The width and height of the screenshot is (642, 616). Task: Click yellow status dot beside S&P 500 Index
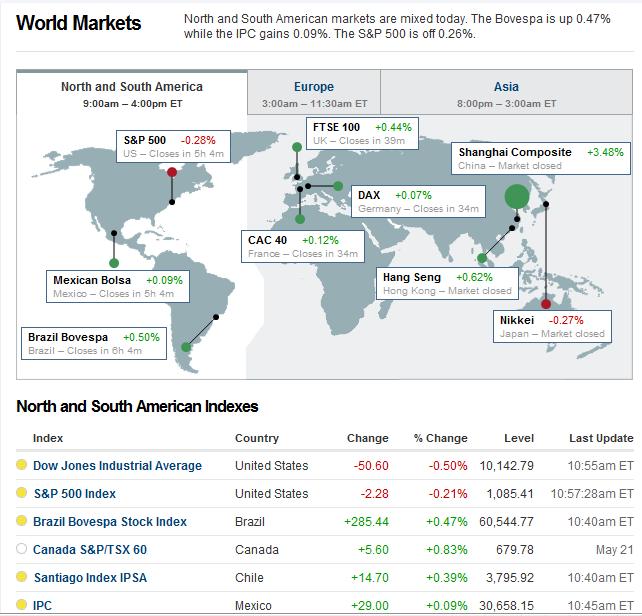point(21,492)
